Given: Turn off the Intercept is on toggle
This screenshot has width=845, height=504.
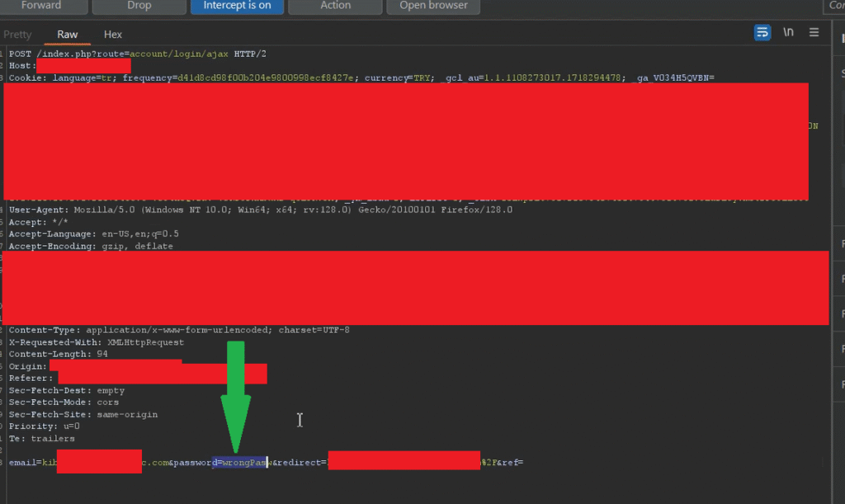Looking at the screenshot, I should 237,6.
